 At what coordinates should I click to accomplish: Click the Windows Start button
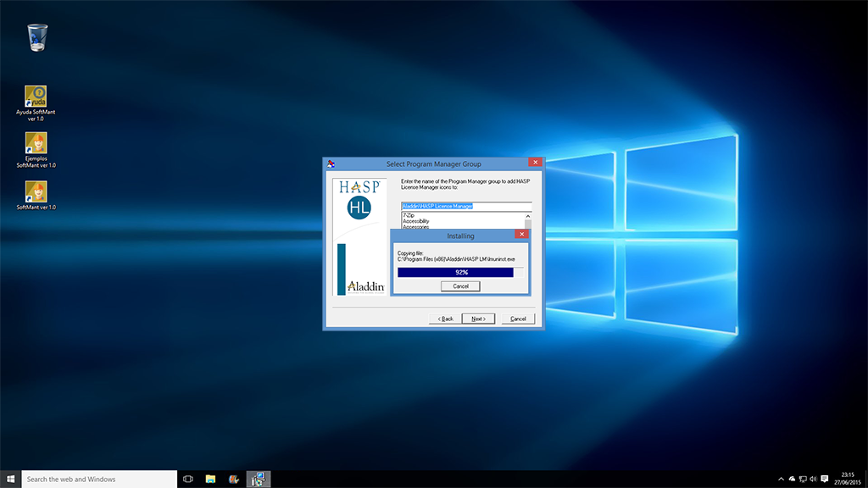[x=11, y=479]
